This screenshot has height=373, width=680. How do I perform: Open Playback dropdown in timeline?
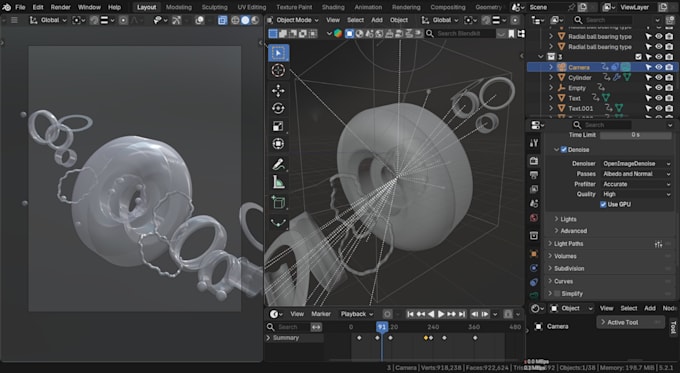point(356,314)
